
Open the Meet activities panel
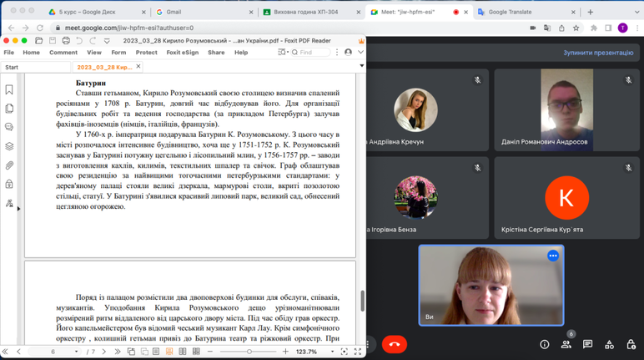[x=609, y=344]
